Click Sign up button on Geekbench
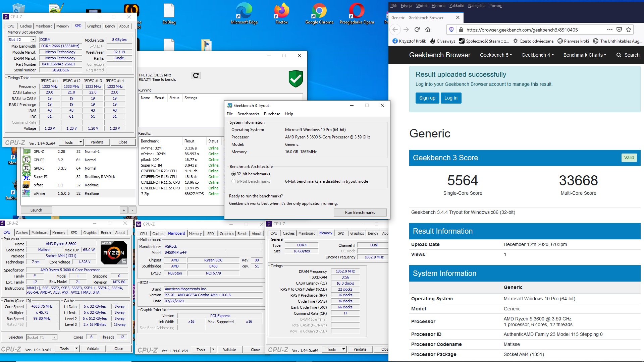This screenshot has width=644, height=362. click(427, 98)
